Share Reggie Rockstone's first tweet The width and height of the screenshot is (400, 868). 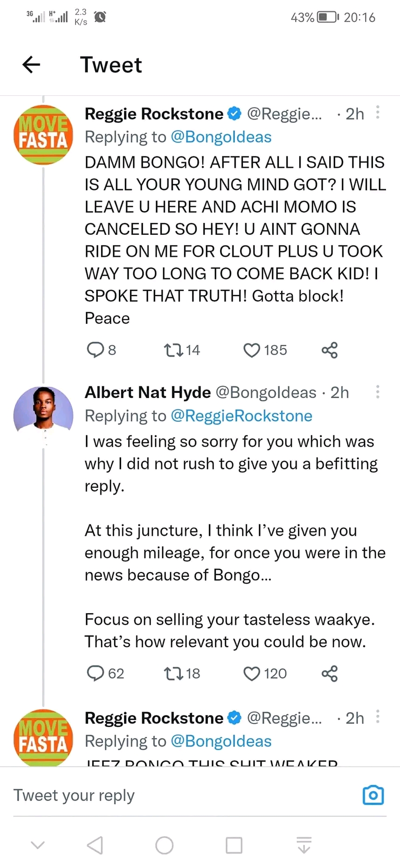click(330, 350)
